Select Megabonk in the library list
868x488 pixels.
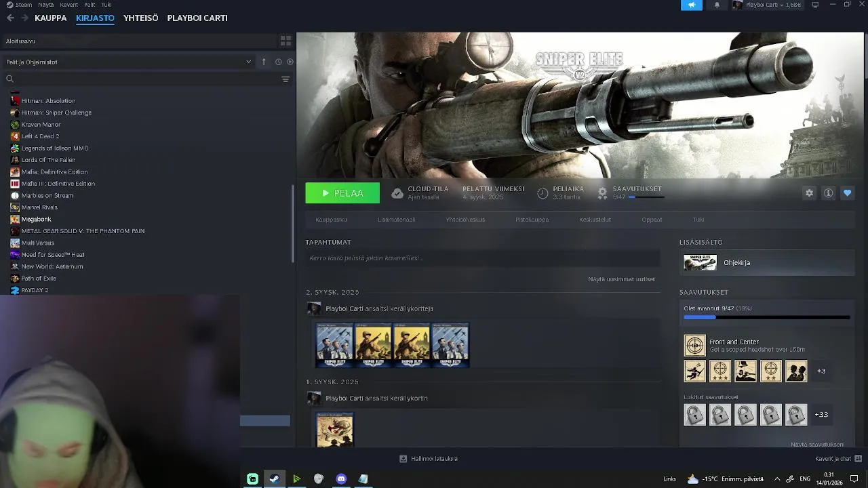[36, 219]
